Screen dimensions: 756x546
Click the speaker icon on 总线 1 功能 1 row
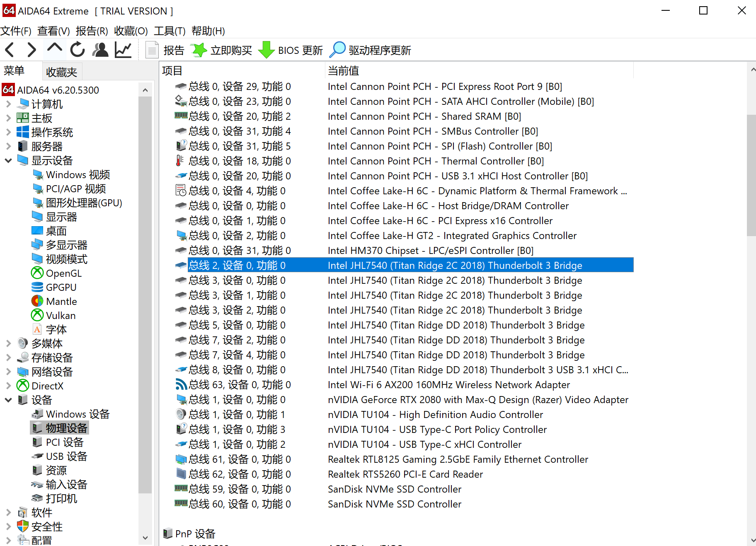(181, 414)
